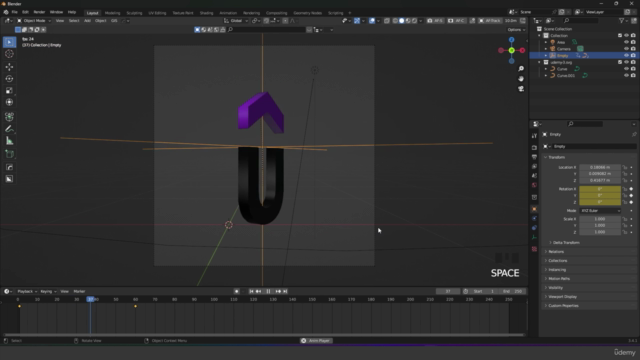Open the Render menu
Image resolution: width=640 pixels, height=360 pixels.
click(39, 12)
